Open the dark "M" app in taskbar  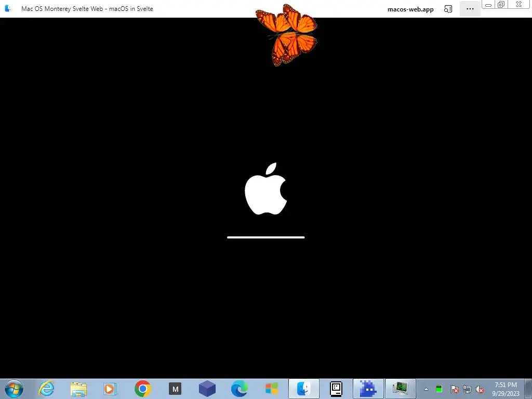click(x=175, y=389)
